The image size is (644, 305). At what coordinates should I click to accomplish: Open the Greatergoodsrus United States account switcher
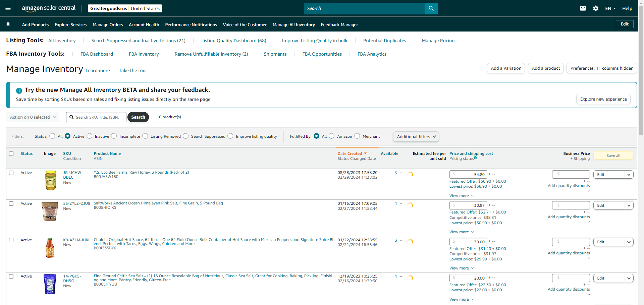[125, 8]
